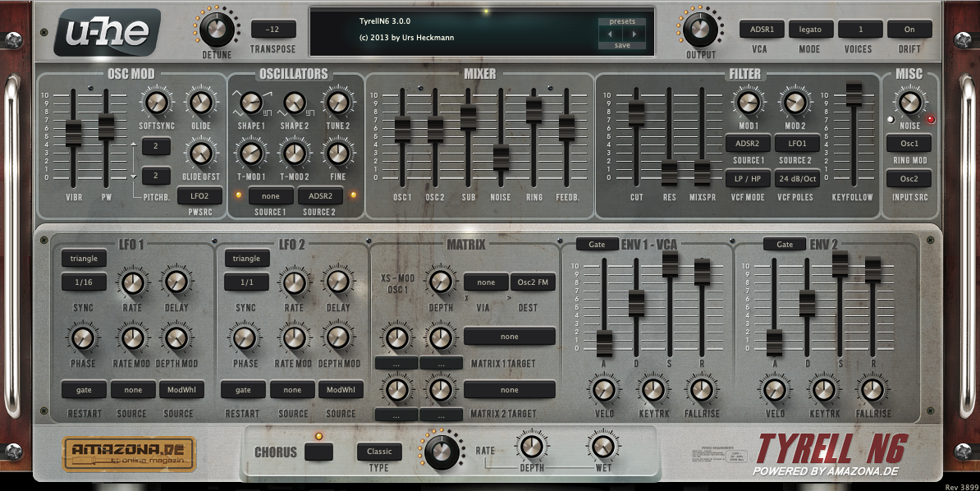The height and width of the screenshot is (491, 980).
Task: Click the TyrellN6 3.0.0 display text
Action: click(x=384, y=21)
